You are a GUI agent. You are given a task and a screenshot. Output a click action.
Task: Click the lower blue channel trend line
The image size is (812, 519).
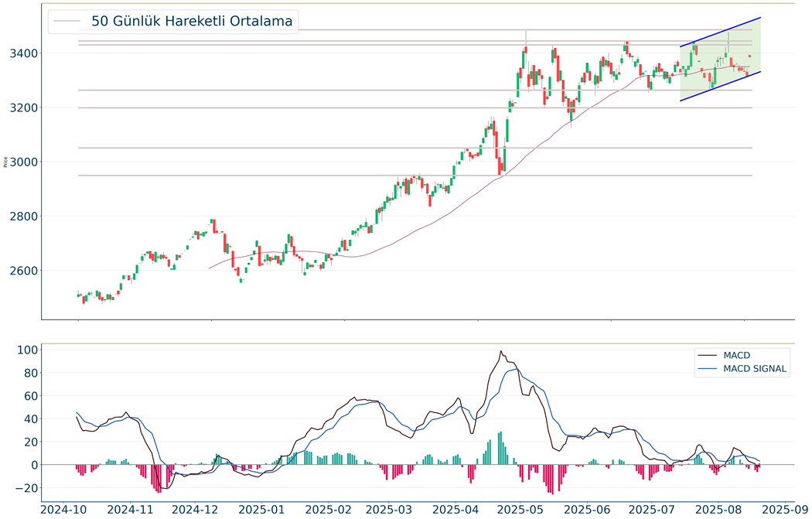coord(720,86)
